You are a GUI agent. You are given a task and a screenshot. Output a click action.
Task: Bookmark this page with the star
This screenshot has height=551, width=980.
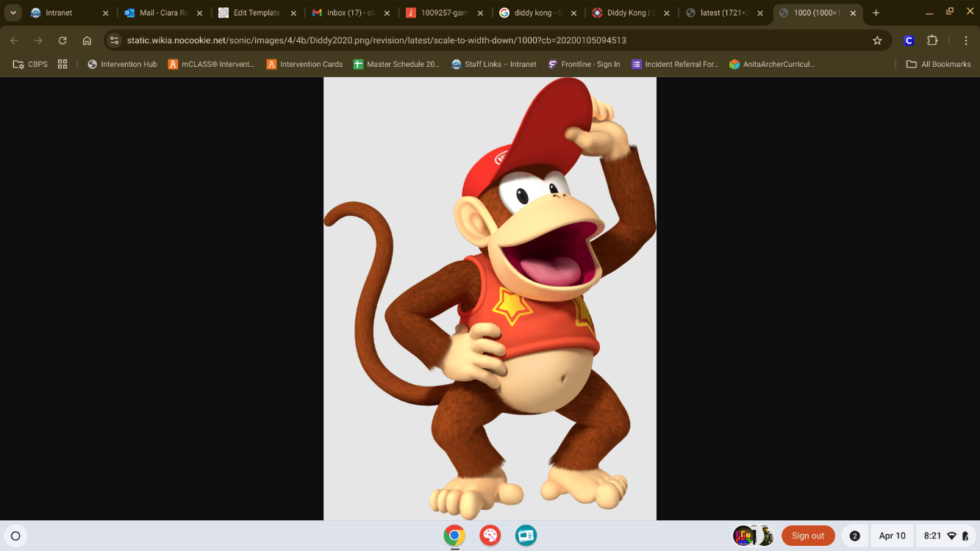[877, 40]
